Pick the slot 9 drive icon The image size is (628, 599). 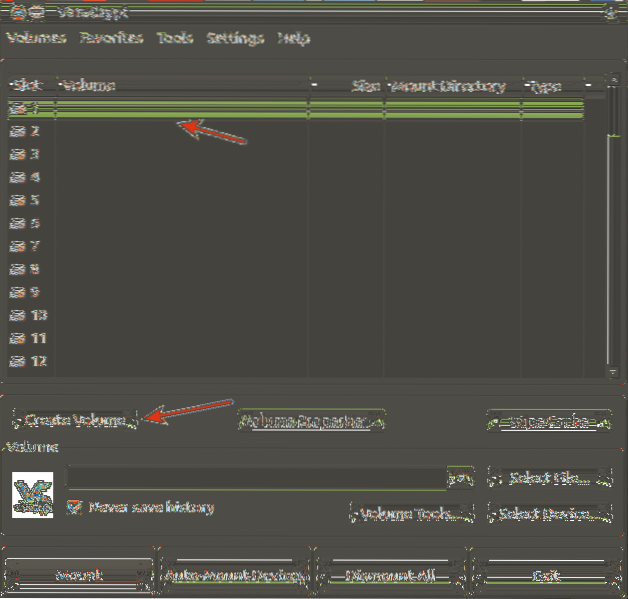(17, 292)
